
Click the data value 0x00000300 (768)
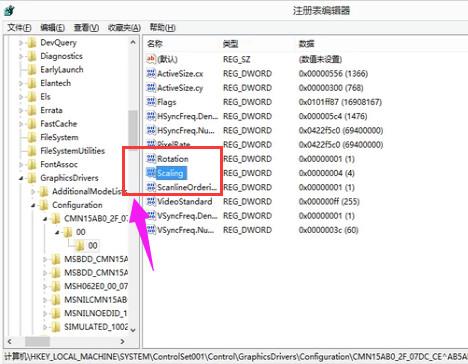[x=331, y=88]
